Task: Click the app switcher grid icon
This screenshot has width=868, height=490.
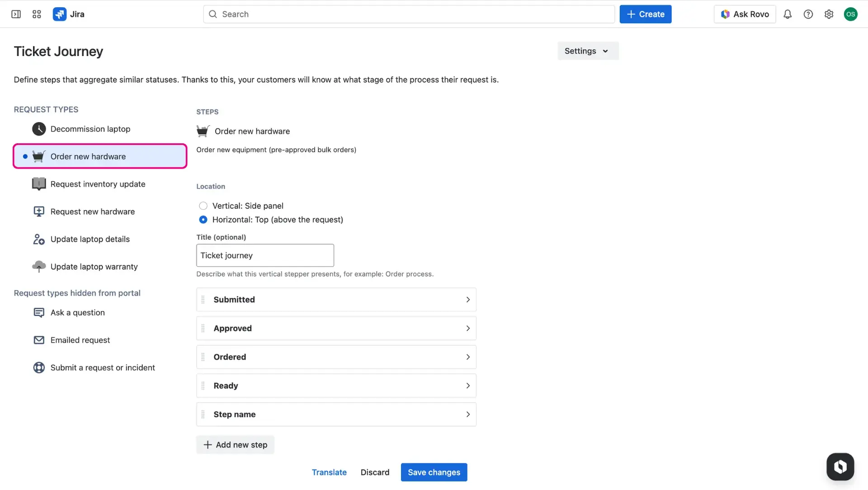Action: pos(37,14)
